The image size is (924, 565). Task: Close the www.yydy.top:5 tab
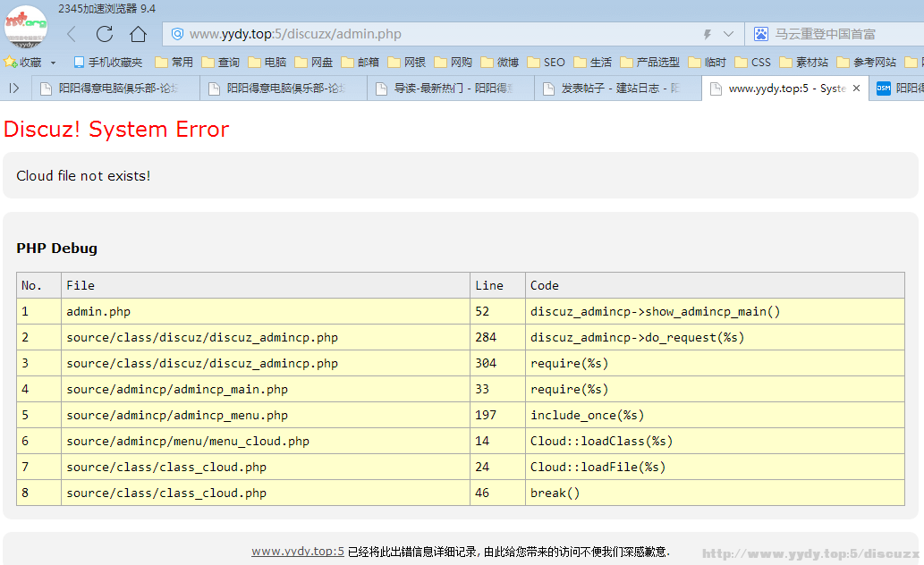[x=856, y=89]
